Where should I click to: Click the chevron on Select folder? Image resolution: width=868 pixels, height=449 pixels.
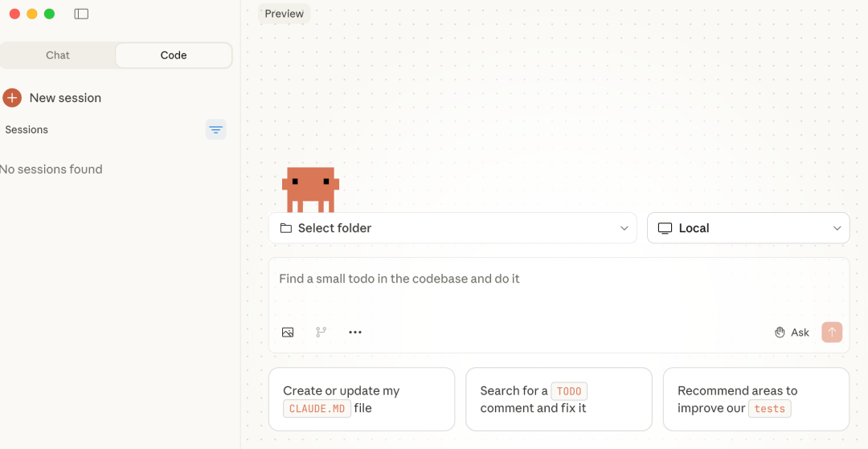coord(624,228)
